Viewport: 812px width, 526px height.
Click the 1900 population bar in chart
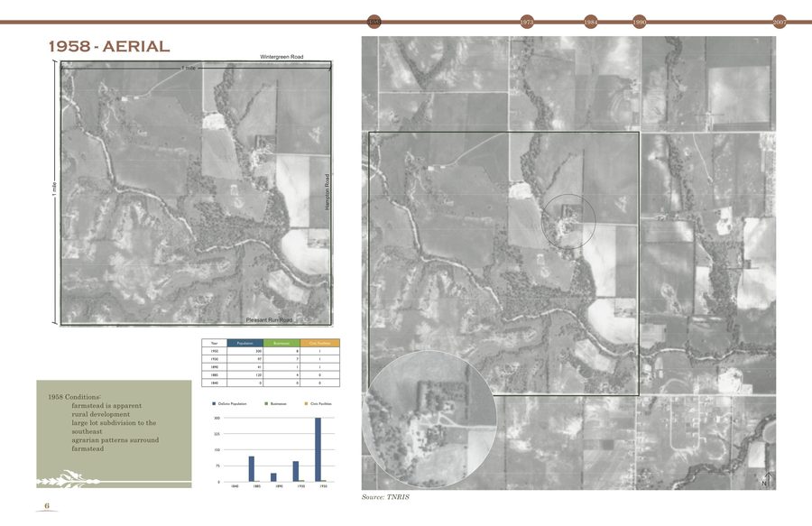click(x=296, y=471)
